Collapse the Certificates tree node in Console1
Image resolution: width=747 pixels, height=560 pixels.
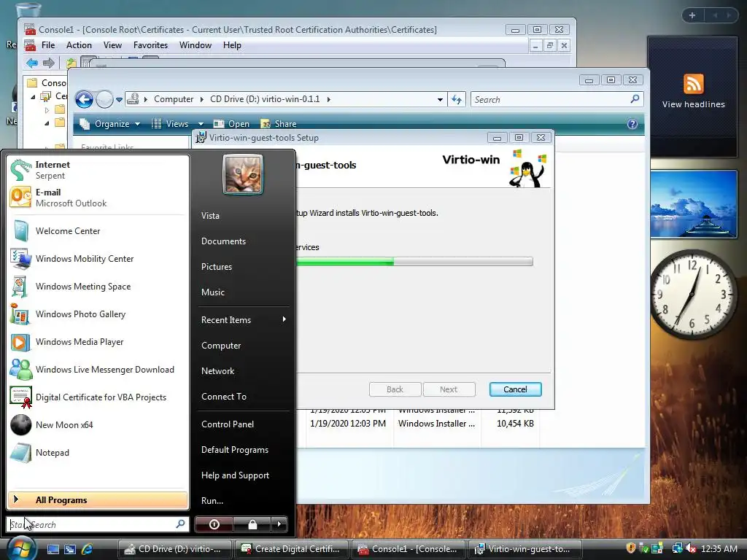pos(33,97)
